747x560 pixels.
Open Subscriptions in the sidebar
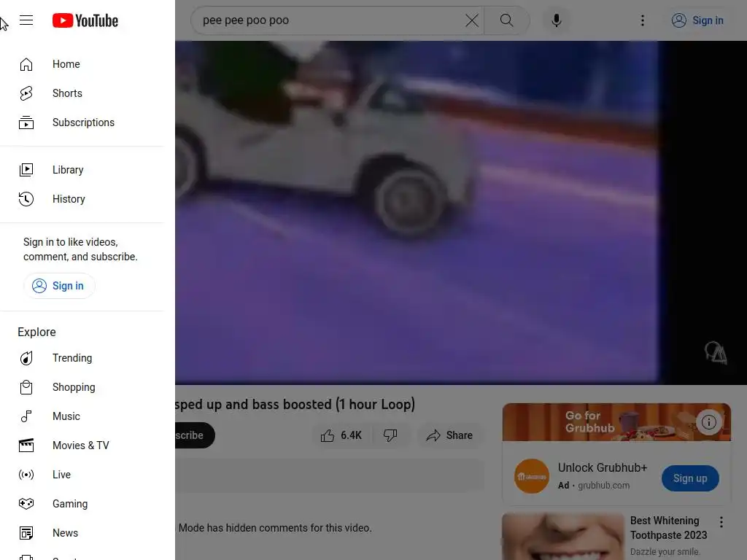(x=82, y=122)
